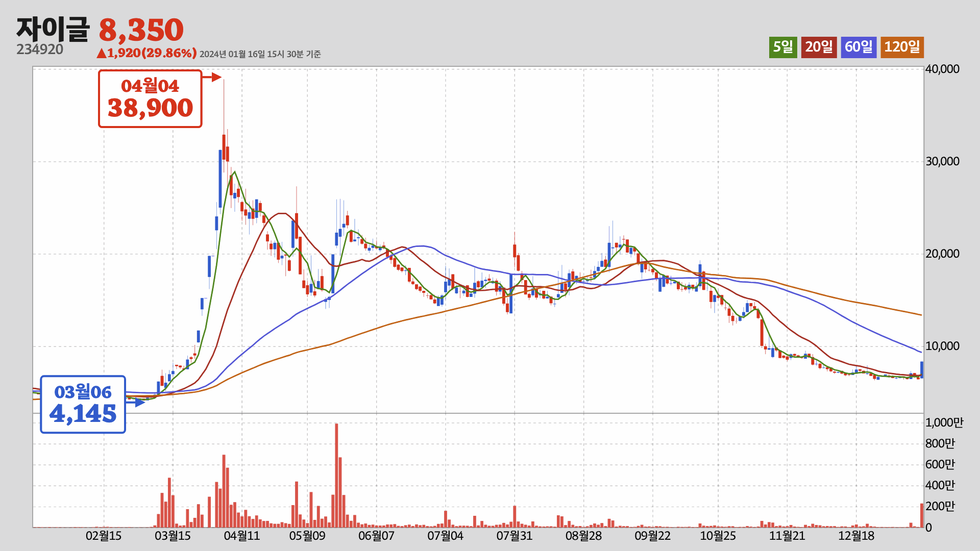
Task: Click the 07월04 date axis label
Action: [x=446, y=536]
